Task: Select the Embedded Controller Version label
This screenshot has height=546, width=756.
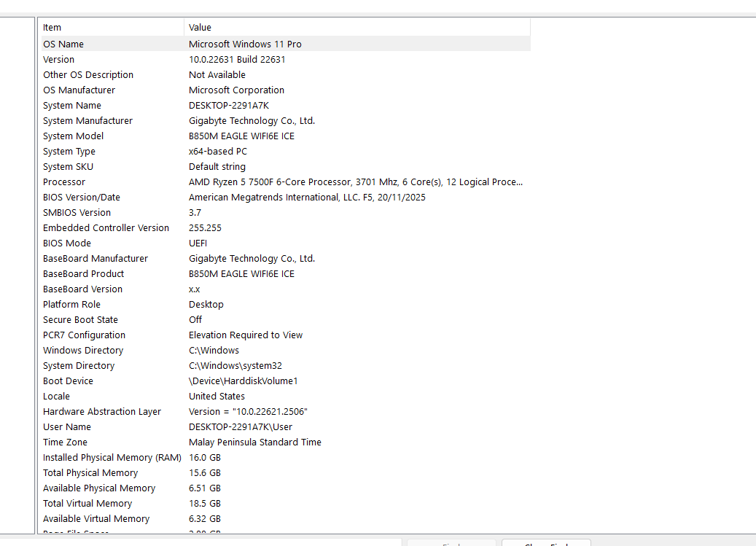Action: tap(106, 228)
